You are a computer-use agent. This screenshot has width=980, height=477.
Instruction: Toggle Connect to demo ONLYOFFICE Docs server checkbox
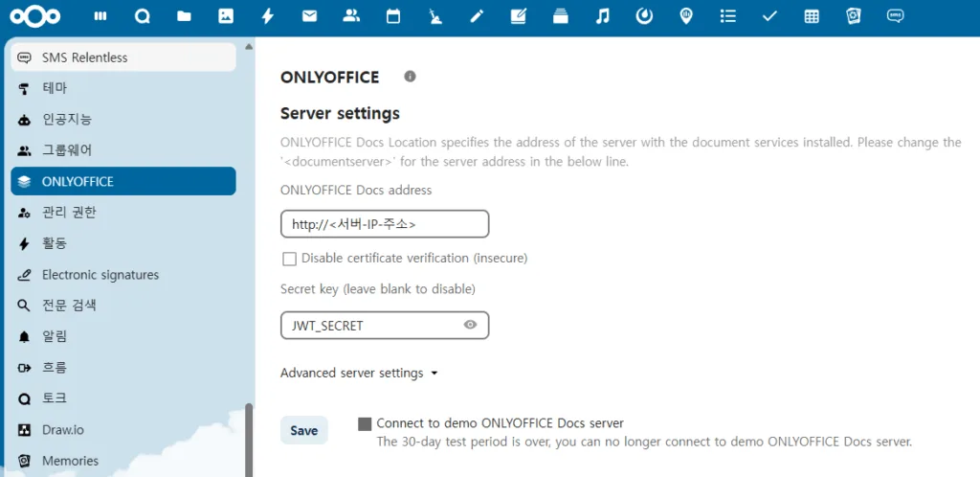(x=365, y=424)
